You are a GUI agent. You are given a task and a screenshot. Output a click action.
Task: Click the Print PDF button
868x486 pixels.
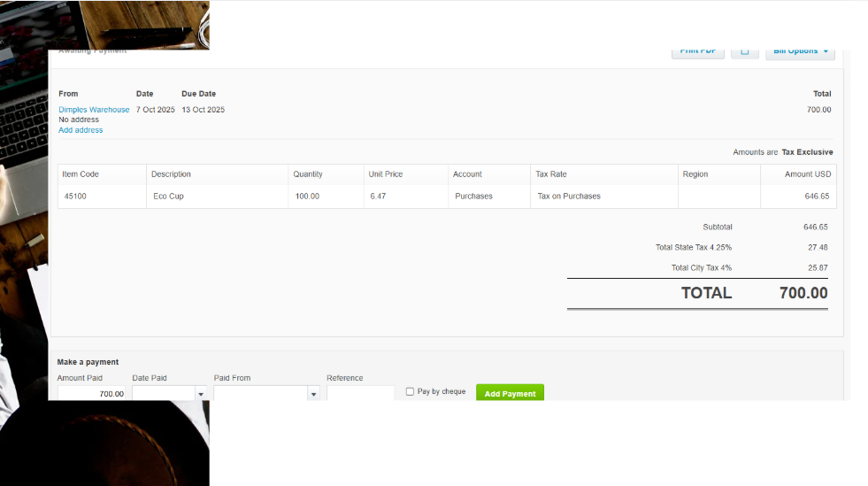pos(697,53)
